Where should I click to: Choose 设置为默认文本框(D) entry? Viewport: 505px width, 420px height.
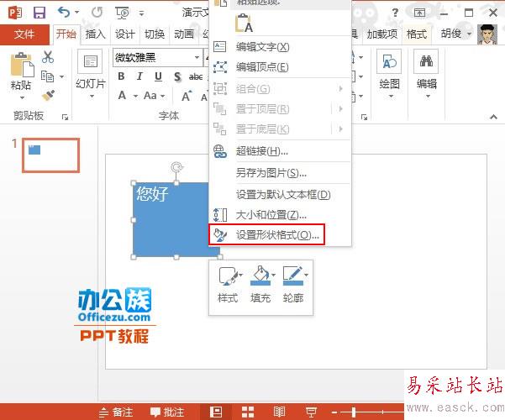pos(280,195)
